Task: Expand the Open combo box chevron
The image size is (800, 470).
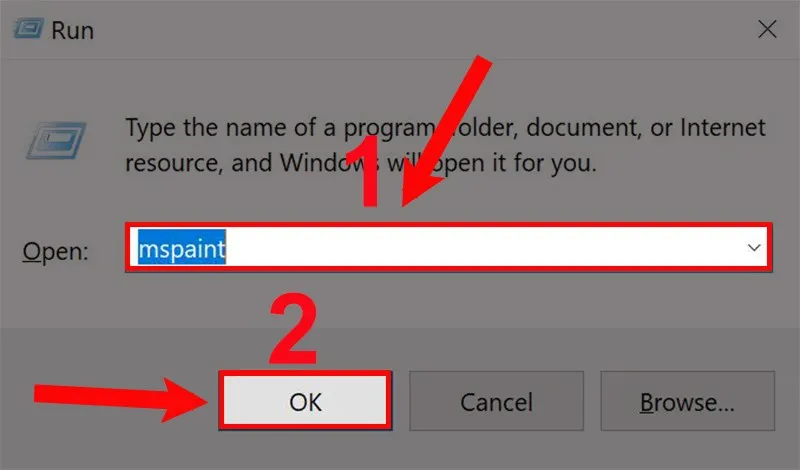Action: (754, 248)
